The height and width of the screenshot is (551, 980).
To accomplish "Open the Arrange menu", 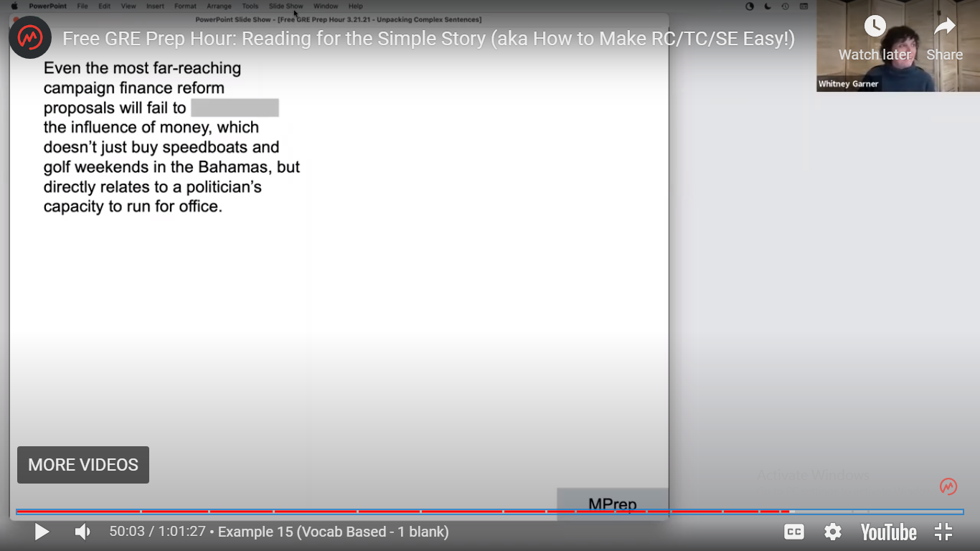I will tap(219, 6).
